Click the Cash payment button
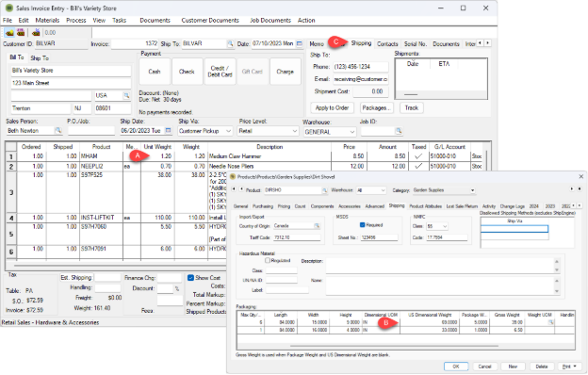This screenshot has width=588, height=375. click(x=155, y=72)
